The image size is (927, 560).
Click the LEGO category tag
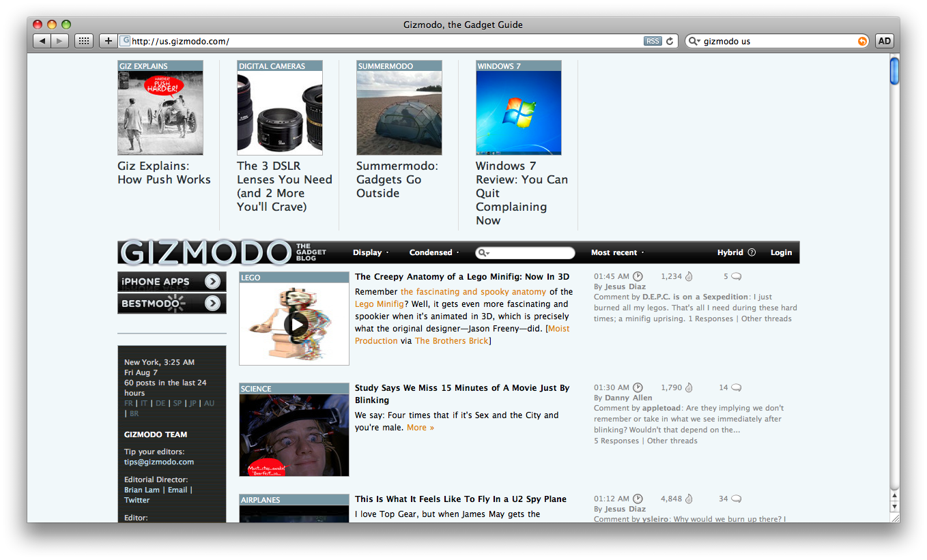251,278
